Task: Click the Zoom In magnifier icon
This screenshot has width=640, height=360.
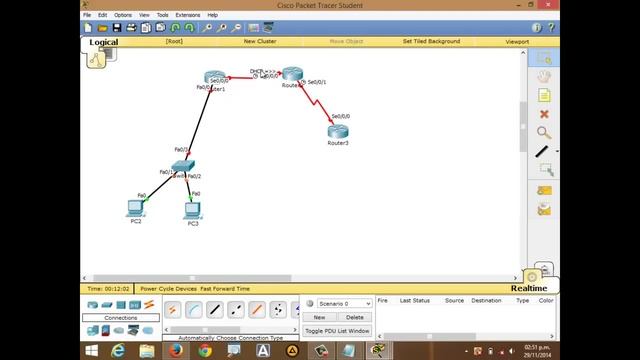Action: point(207,28)
